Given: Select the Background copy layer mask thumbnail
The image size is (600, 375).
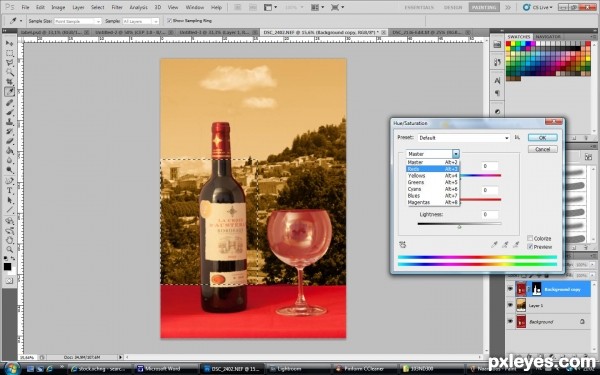Looking at the screenshot, I should [536, 289].
